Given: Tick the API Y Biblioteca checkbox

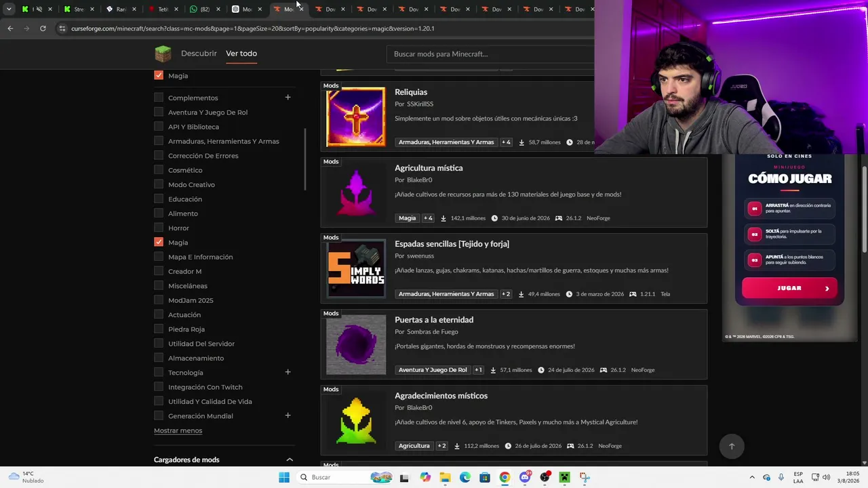Looking at the screenshot, I should coord(159,126).
